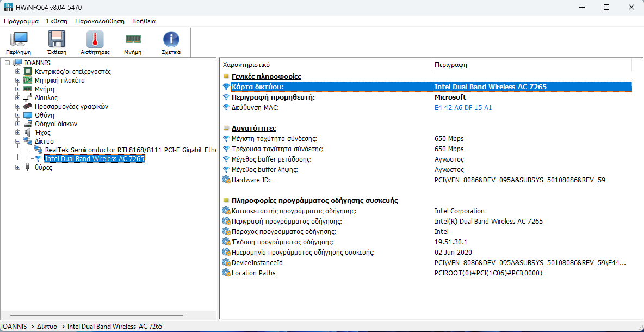The image size is (644, 332).
Task: Click the Δυνατότητες section heading
Action: (253, 128)
